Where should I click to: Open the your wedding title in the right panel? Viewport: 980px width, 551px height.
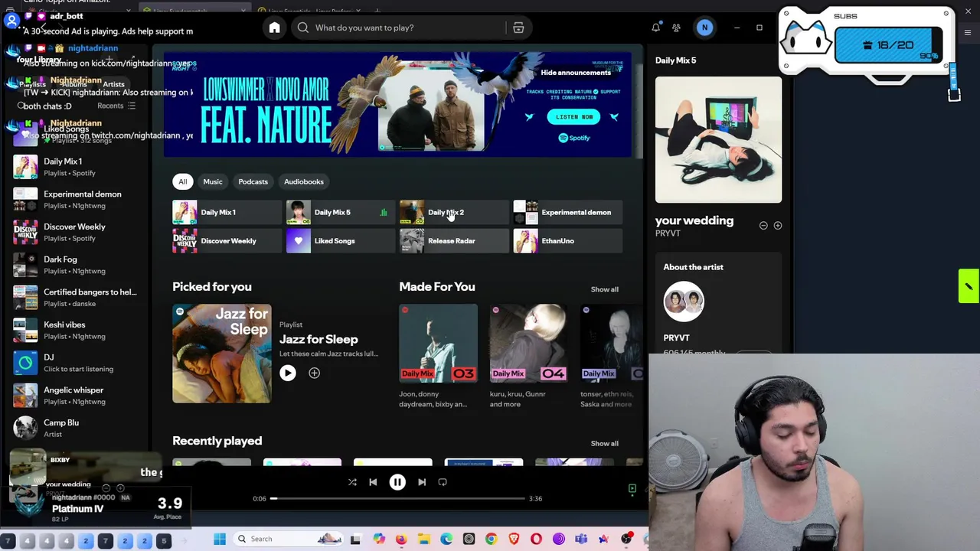tap(694, 220)
